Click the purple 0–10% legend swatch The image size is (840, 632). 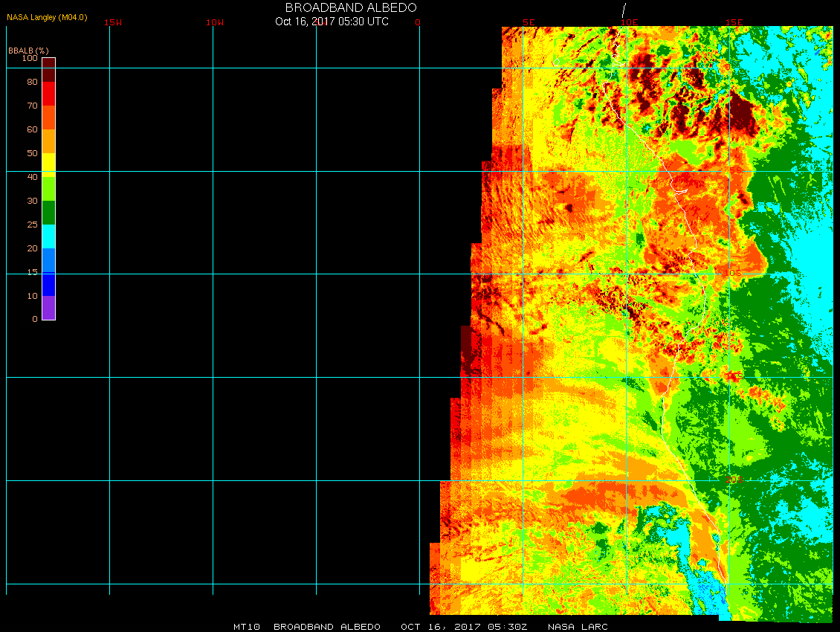[48, 308]
